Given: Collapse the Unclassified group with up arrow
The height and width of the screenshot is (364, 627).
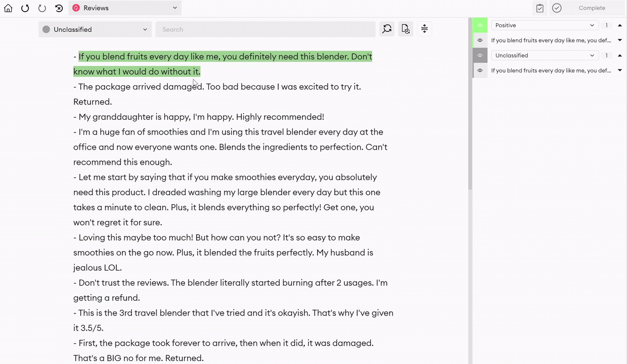Looking at the screenshot, I should 620,56.
